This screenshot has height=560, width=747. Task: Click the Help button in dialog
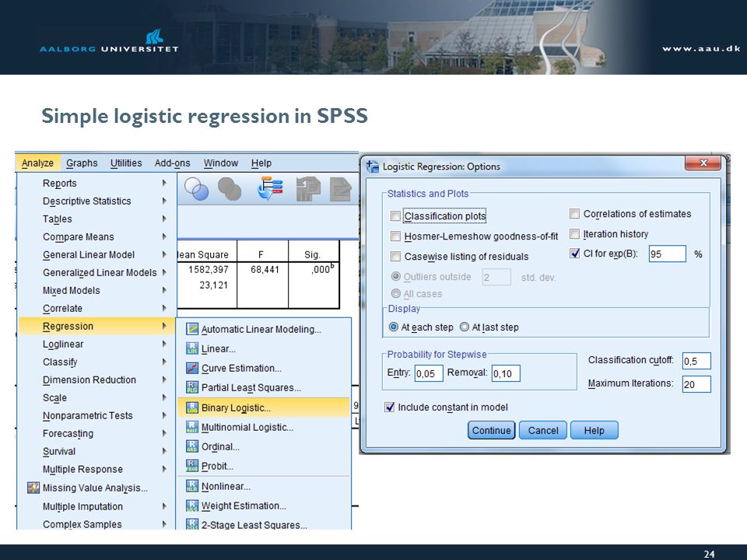(594, 430)
